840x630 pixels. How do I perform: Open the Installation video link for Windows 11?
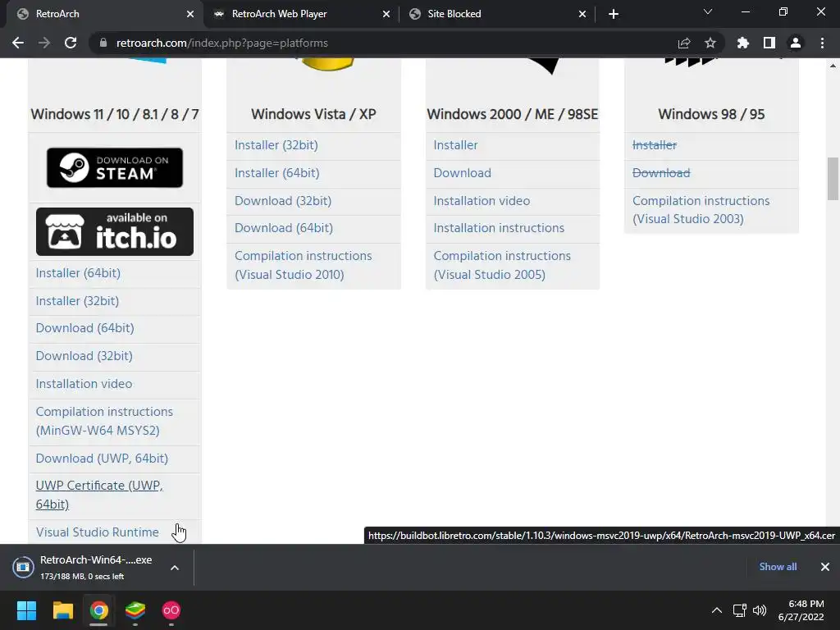(84, 384)
